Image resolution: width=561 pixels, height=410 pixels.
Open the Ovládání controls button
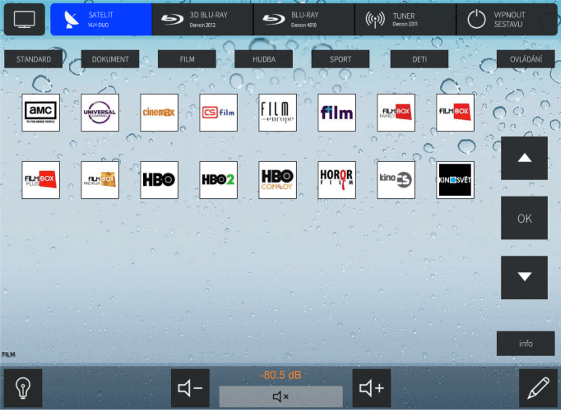click(x=526, y=59)
